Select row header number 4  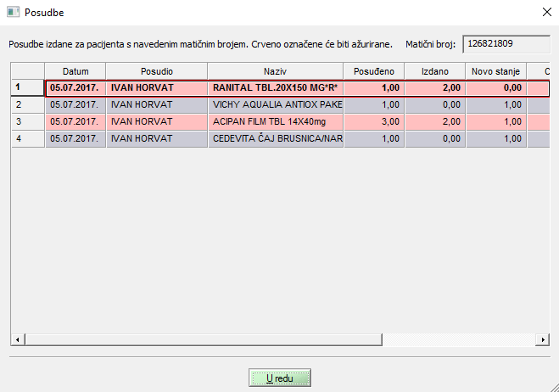(x=28, y=139)
